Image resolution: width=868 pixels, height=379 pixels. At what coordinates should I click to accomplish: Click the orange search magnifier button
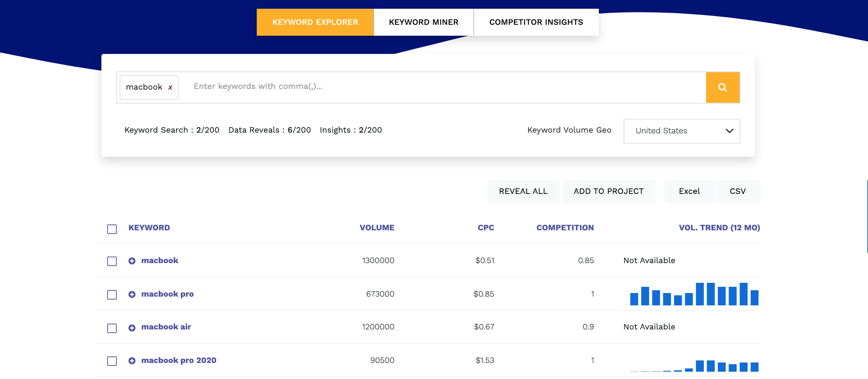coord(722,87)
